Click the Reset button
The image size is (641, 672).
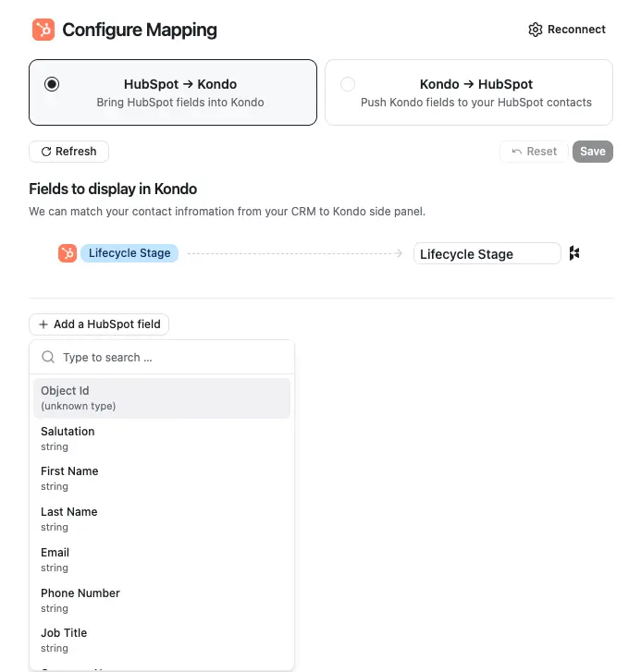pos(534,152)
